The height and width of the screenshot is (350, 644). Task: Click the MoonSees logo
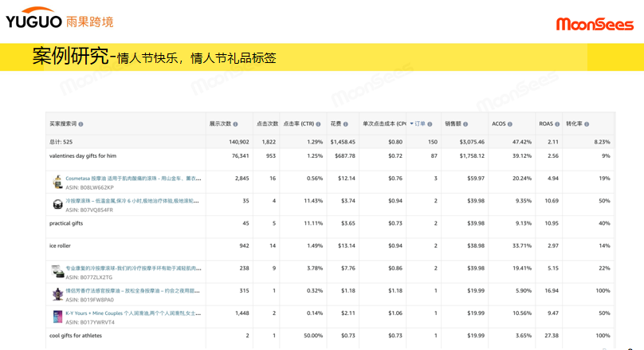click(x=595, y=24)
